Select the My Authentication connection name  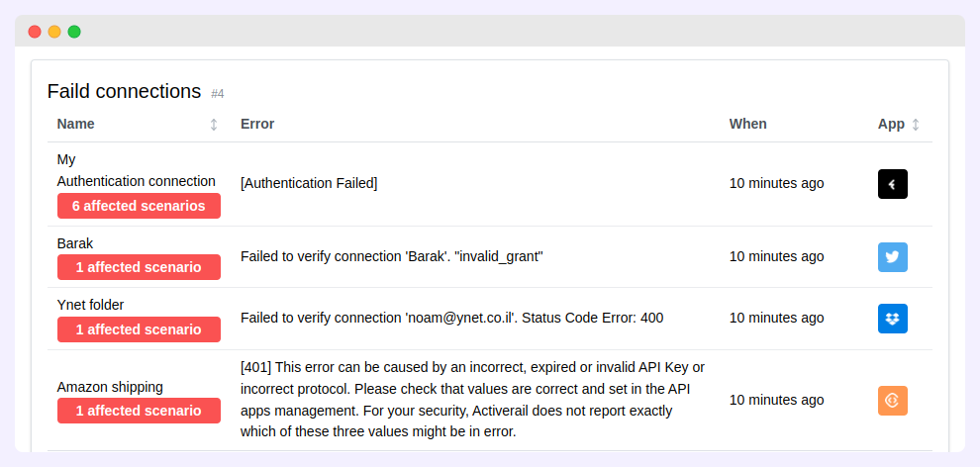[x=137, y=170]
